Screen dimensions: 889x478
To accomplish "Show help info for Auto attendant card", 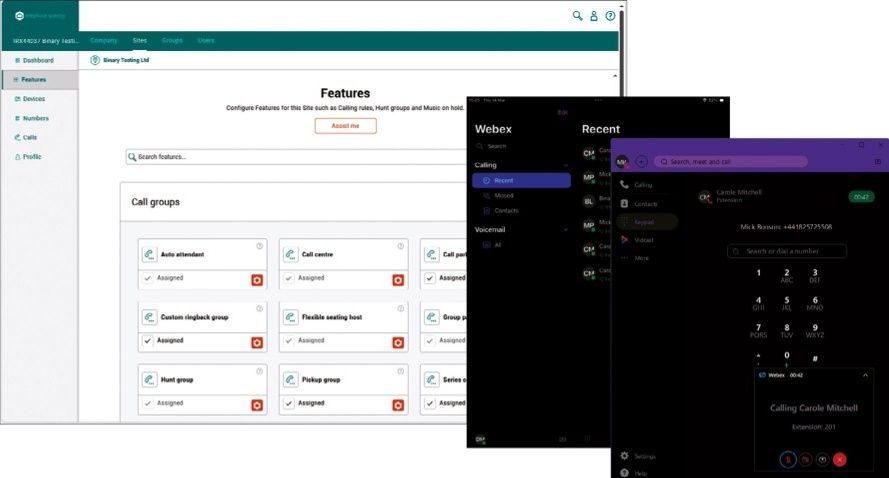I will pos(259,246).
